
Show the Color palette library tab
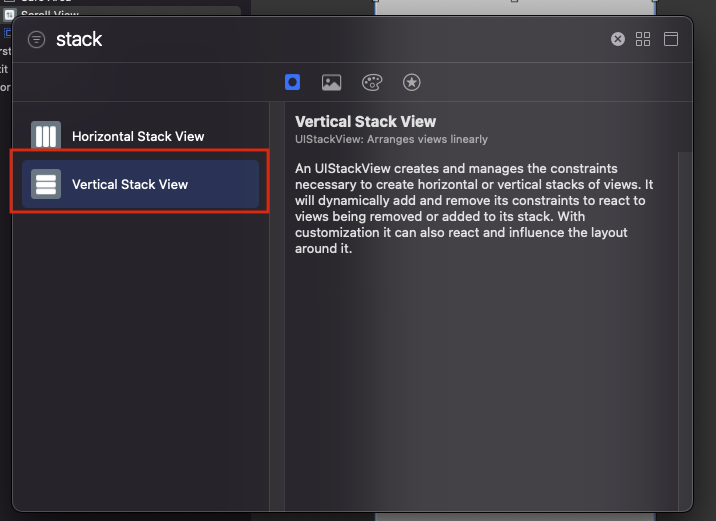click(372, 83)
